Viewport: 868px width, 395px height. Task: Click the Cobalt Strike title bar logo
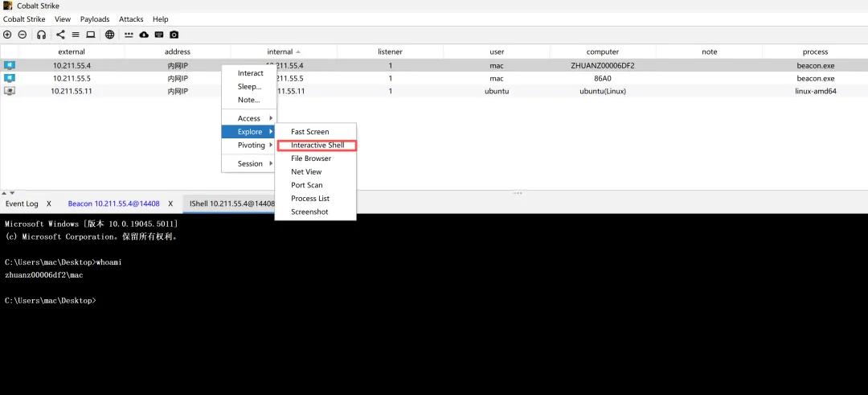coord(7,6)
